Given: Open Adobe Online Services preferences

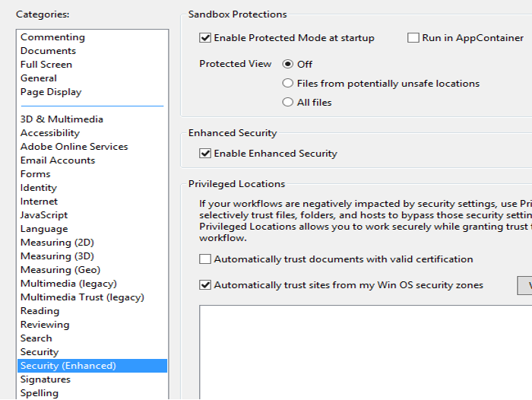Looking at the screenshot, I should click(74, 147).
